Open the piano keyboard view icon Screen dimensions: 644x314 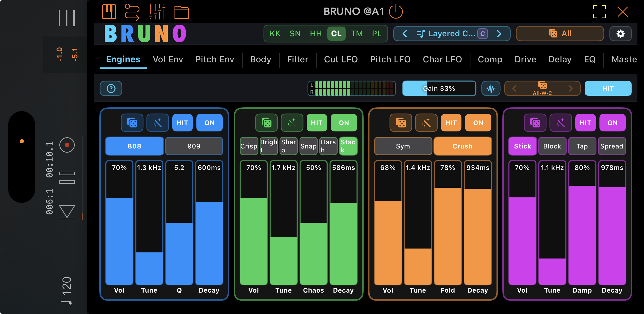(x=109, y=12)
